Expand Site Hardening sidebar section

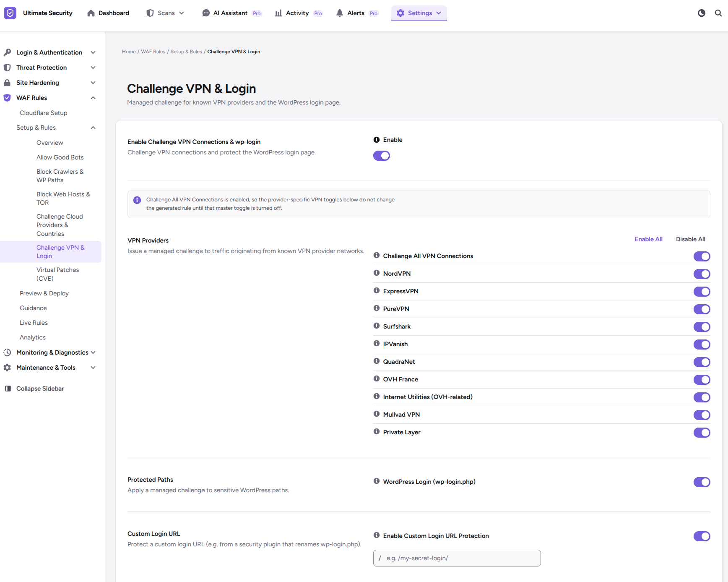tap(50, 83)
